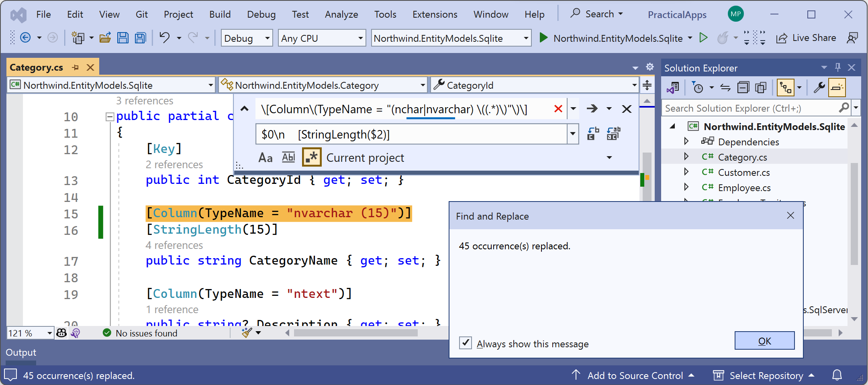
Task: Open the Current project scope dropdown
Action: [x=609, y=157]
